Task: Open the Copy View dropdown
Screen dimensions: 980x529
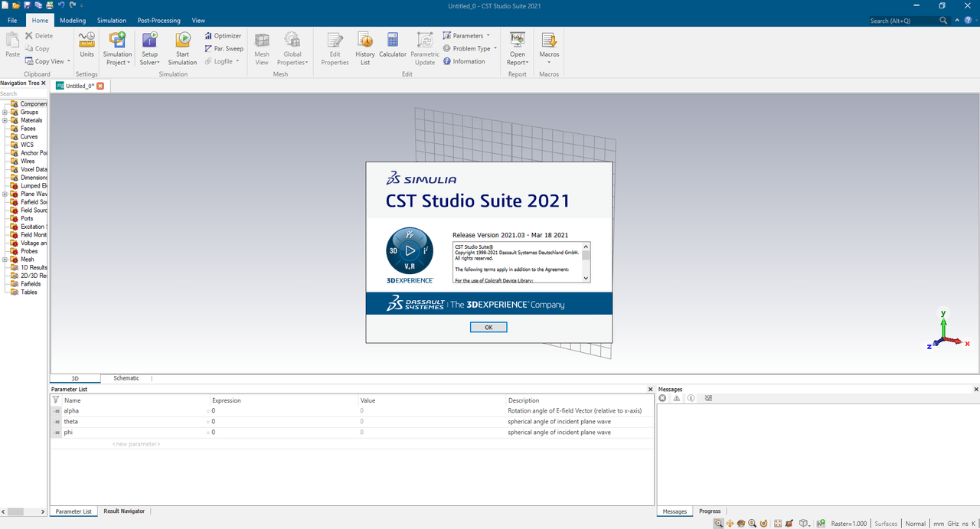Action: 47,61
